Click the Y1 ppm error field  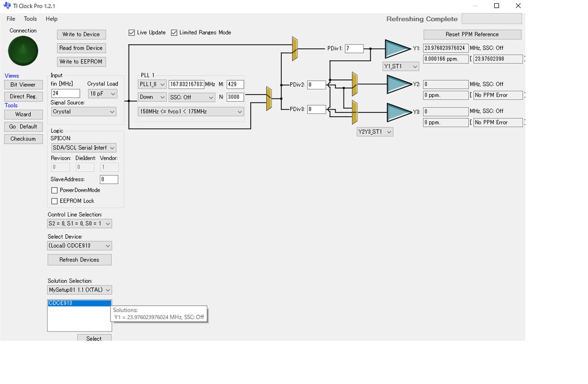pyautogui.click(x=446, y=59)
